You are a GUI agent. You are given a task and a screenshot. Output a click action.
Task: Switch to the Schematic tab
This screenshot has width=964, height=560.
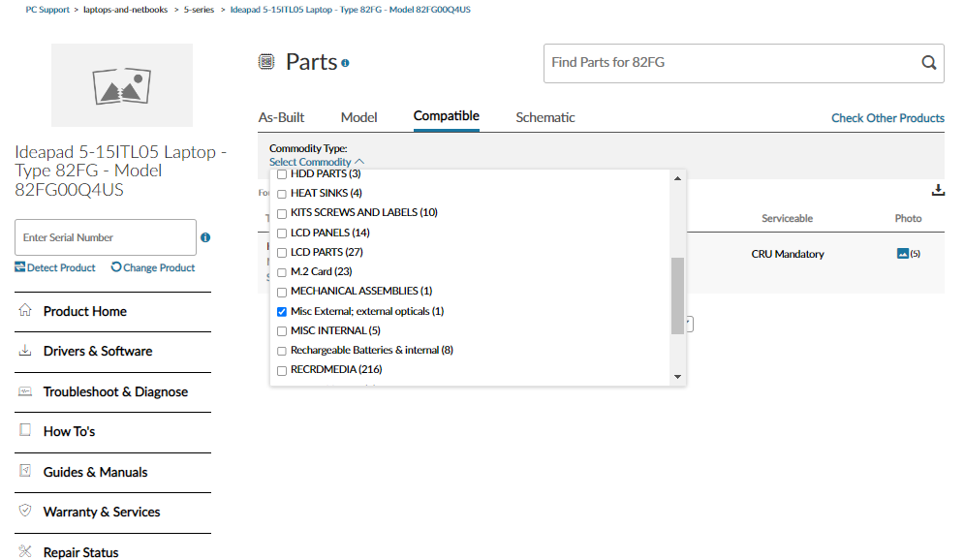[545, 117]
